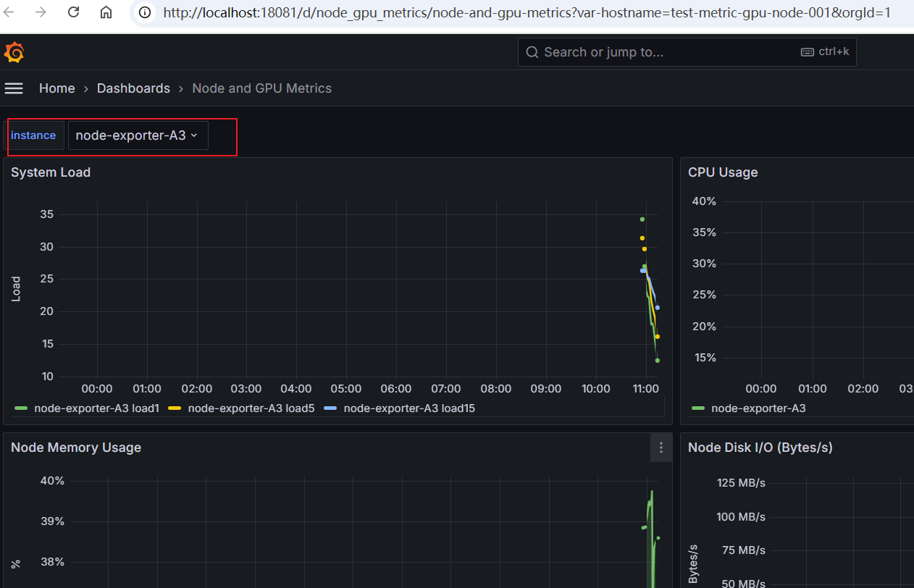Image resolution: width=914 pixels, height=588 pixels.
Task: Click the load1 green legend color swatch
Action: [x=21, y=408]
